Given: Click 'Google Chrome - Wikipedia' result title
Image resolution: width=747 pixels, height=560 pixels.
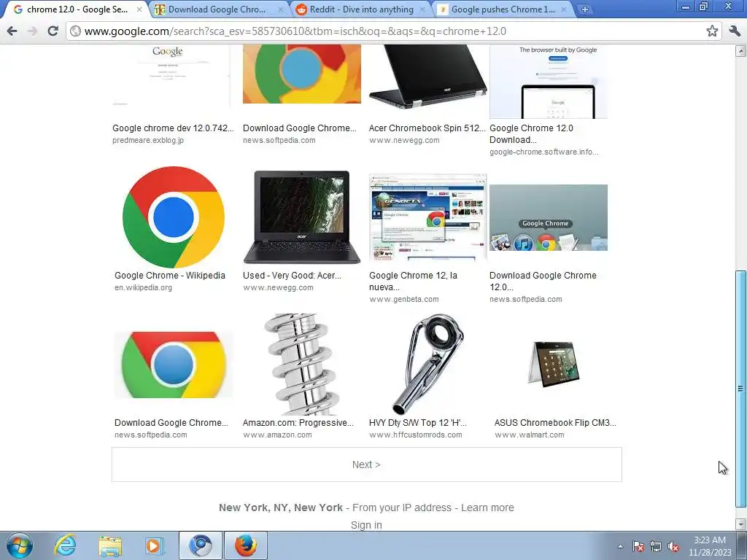Looking at the screenshot, I should 169,275.
